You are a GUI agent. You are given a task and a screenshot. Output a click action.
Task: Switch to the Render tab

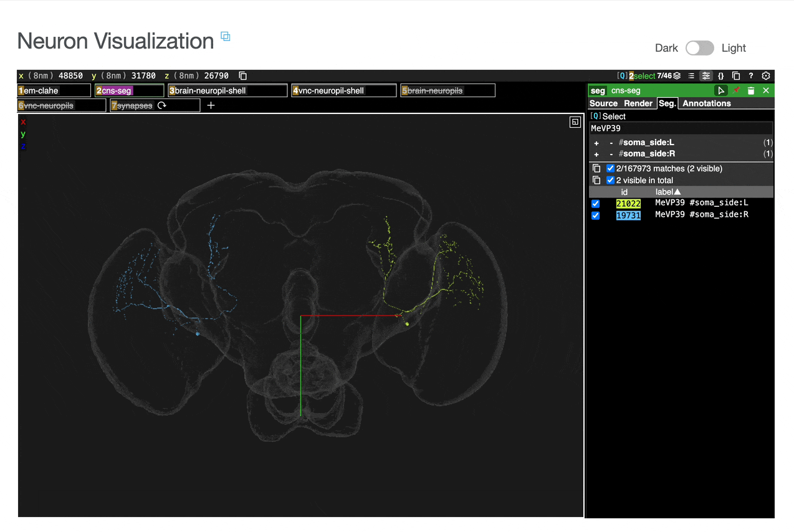[x=638, y=103]
